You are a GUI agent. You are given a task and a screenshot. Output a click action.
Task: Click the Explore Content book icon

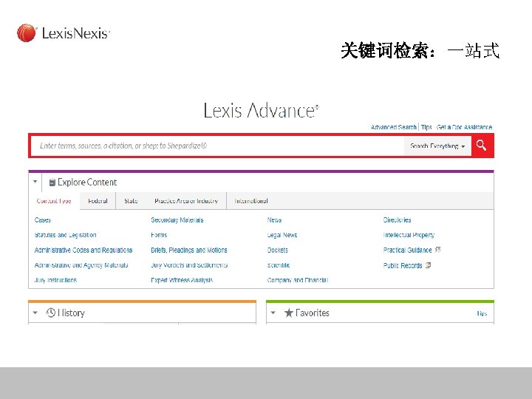[x=52, y=183]
